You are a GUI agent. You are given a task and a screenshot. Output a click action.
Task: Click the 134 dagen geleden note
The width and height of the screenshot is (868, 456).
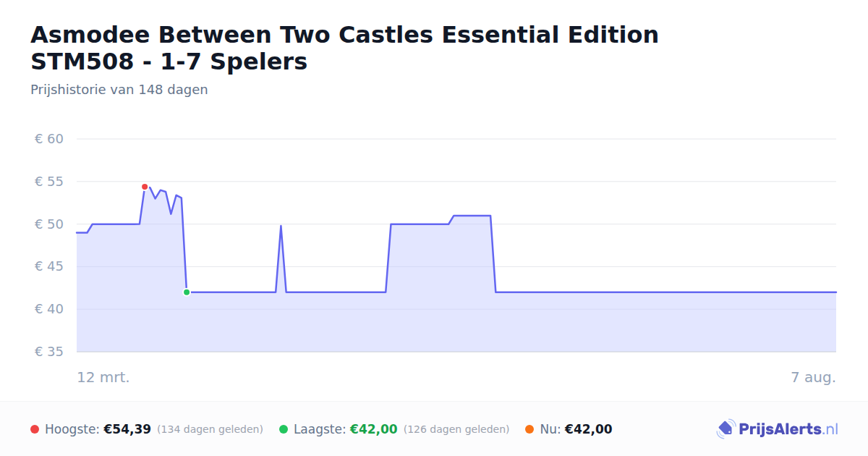pyautogui.click(x=210, y=429)
